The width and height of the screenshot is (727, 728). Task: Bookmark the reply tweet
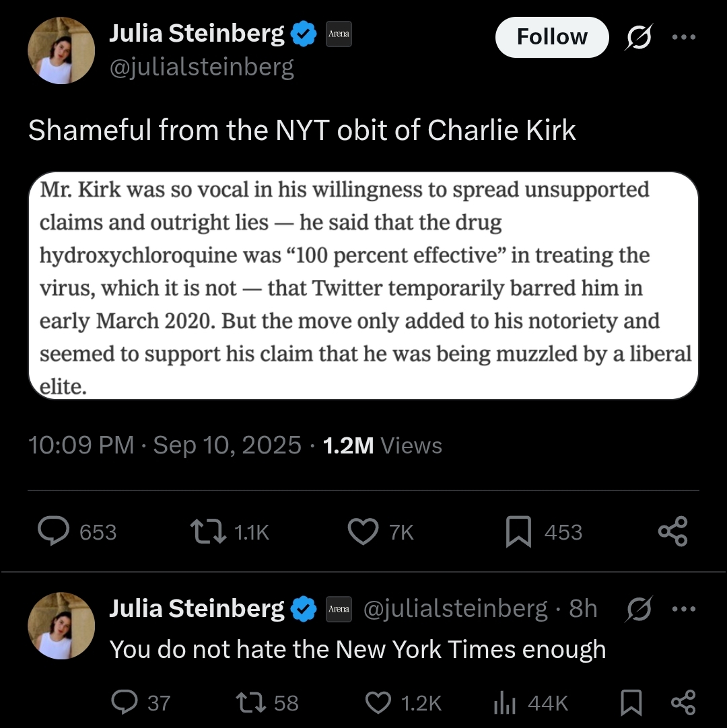pos(630,703)
